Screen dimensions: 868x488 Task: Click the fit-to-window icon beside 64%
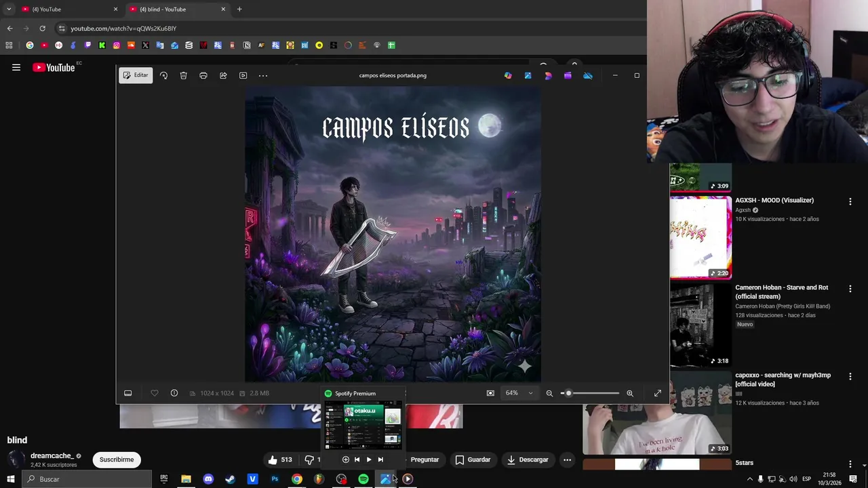(x=490, y=393)
